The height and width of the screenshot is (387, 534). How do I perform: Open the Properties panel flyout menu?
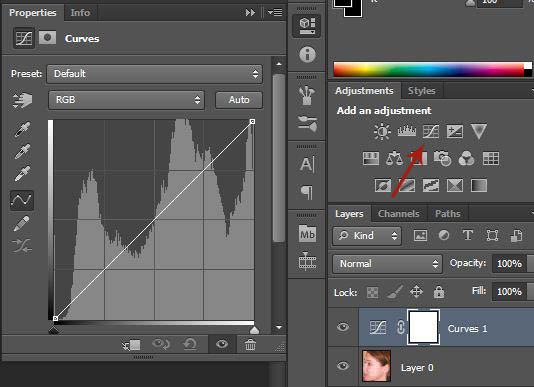[x=275, y=13]
